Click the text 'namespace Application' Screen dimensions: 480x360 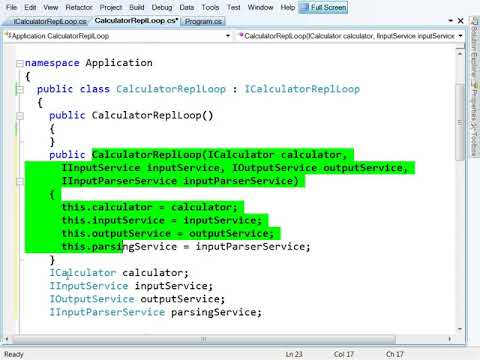[x=89, y=63]
